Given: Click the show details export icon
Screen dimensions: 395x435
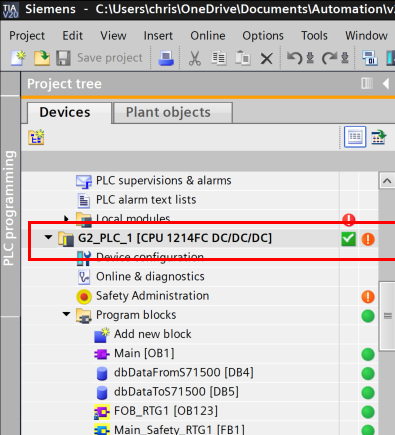Looking at the screenshot, I should (x=379, y=137).
